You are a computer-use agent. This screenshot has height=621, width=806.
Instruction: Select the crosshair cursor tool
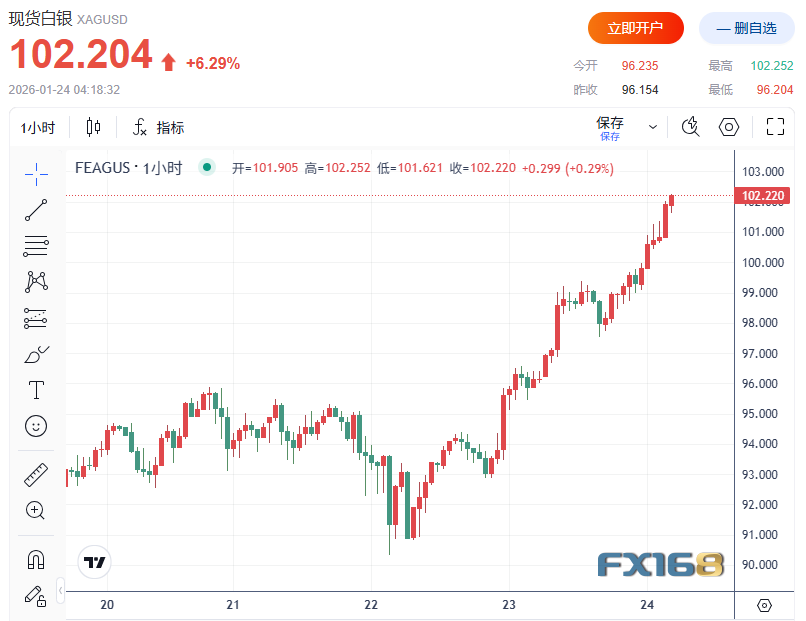(36, 174)
